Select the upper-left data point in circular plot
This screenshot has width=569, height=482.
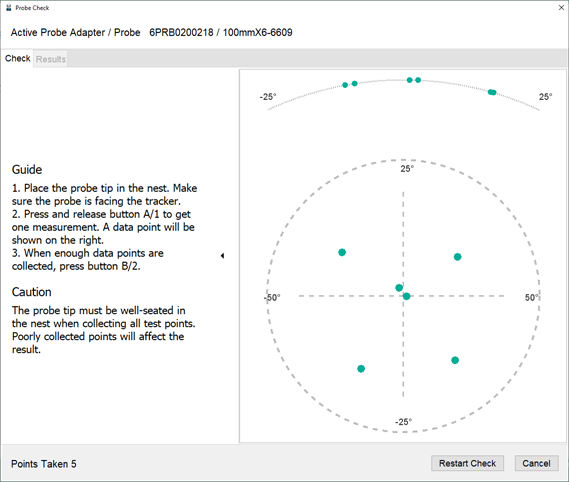342,252
